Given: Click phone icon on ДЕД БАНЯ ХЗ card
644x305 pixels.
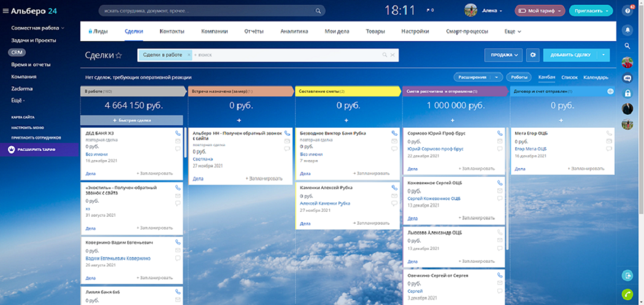Looking at the screenshot, I should point(178,133).
